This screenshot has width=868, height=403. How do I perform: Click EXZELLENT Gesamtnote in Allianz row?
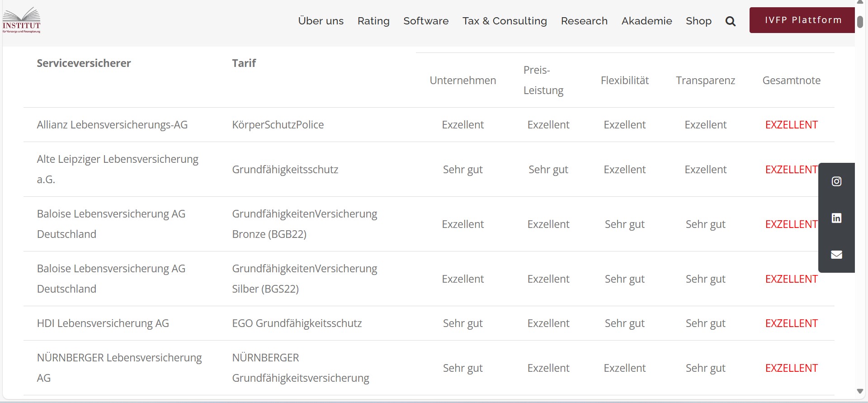point(791,124)
